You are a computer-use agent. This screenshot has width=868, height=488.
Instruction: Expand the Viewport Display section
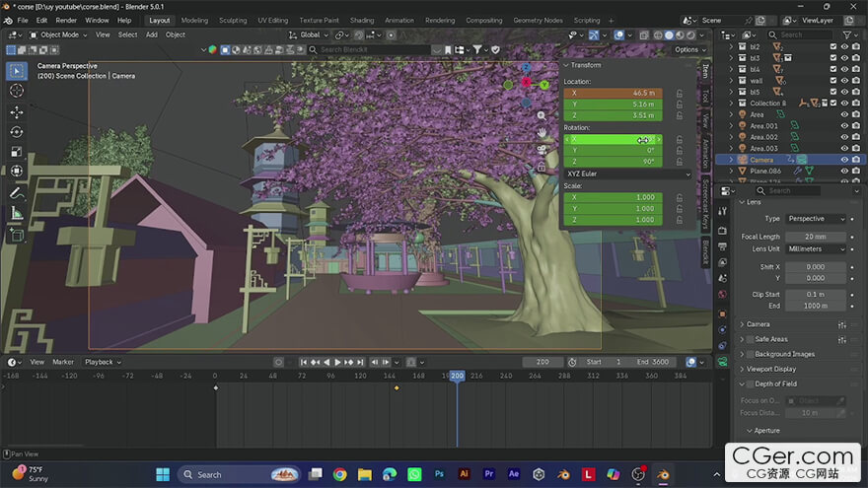pyautogui.click(x=742, y=369)
